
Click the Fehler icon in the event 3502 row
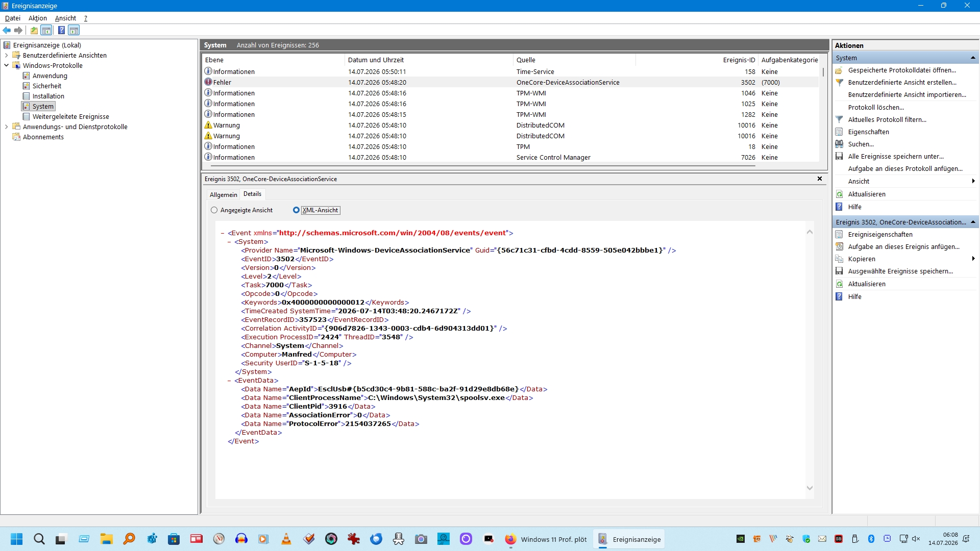pyautogui.click(x=208, y=82)
